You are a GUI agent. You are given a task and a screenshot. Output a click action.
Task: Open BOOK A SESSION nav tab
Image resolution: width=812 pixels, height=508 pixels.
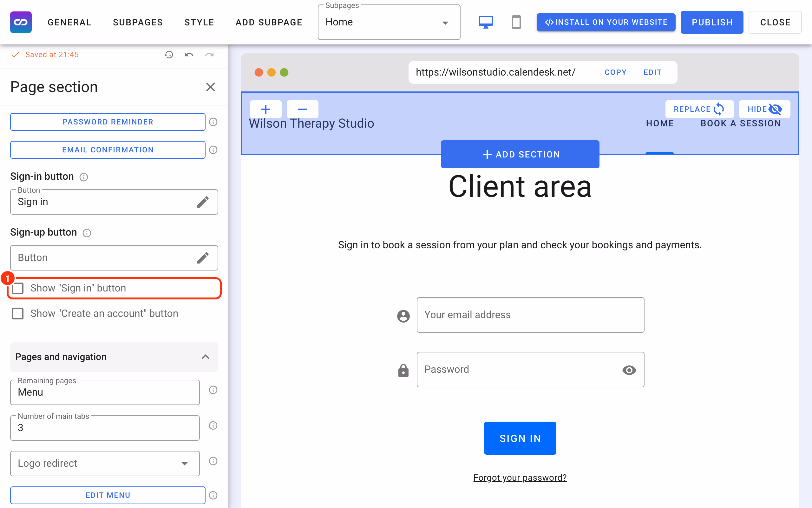741,123
